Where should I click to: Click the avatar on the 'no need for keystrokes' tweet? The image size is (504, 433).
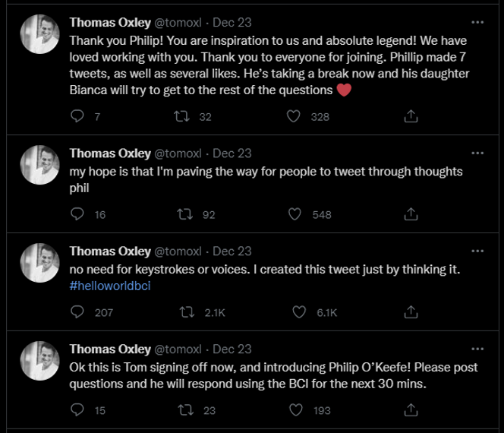coord(39,263)
